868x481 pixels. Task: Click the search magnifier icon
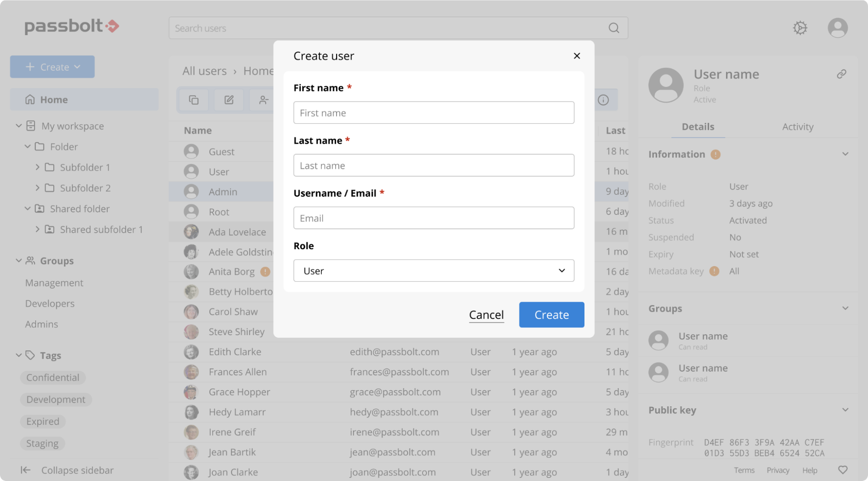coord(614,28)
